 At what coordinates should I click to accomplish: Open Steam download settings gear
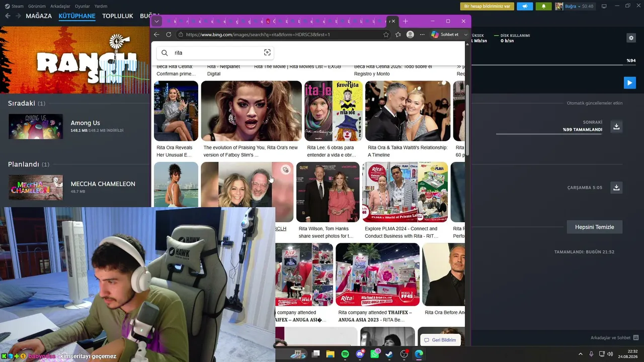[631, 38]
